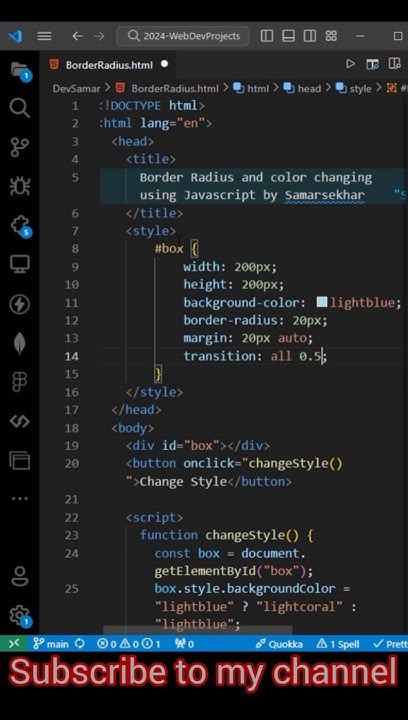
Task: Open Customize Layout grid icon
Action: click(331, 36)
